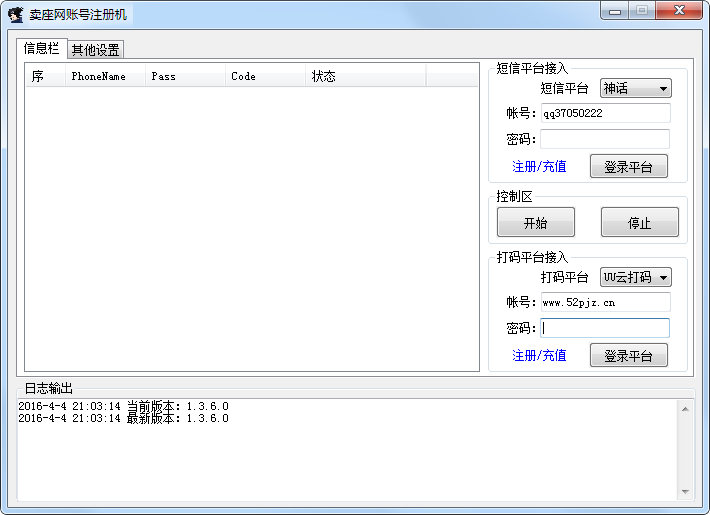The image size is (710, 515).
Task: Click the empty 密码 field under 短信平台接入
Action: pyautogui.click(x=604, y=139)
